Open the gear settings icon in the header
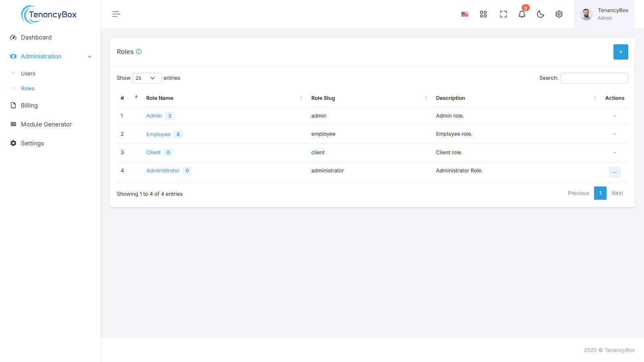Image resolution: width=644 pixels, height=362 pixels. click(559, 14)
